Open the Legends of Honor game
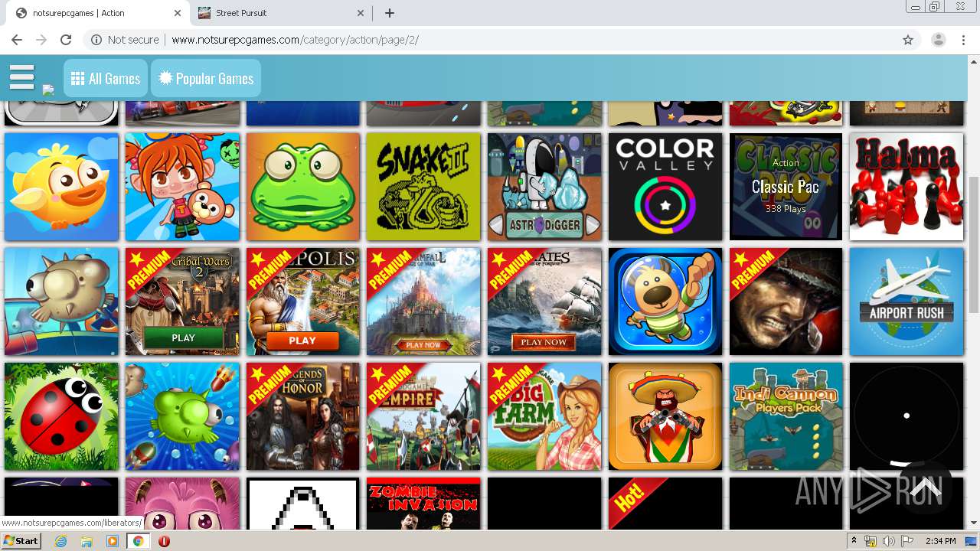This screenshot has height=551, width=980. [303, 416]
